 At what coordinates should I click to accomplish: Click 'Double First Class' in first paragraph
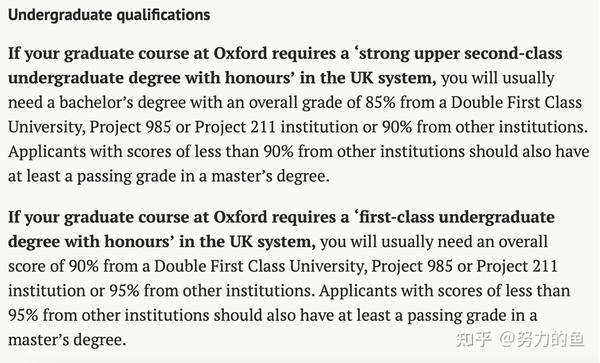point(516,102)
